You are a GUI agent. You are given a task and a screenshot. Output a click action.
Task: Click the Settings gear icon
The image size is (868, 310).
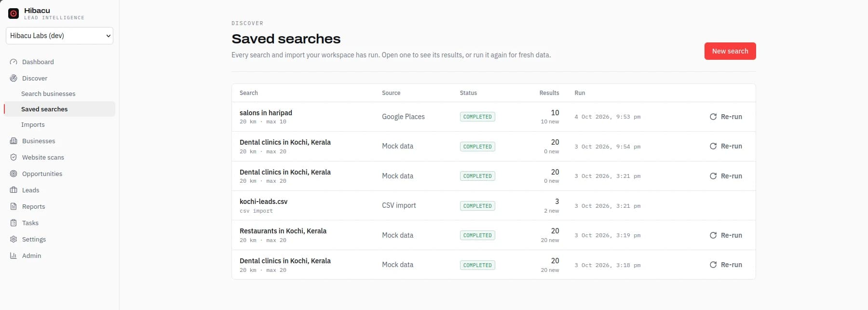(x=14, y=239)
